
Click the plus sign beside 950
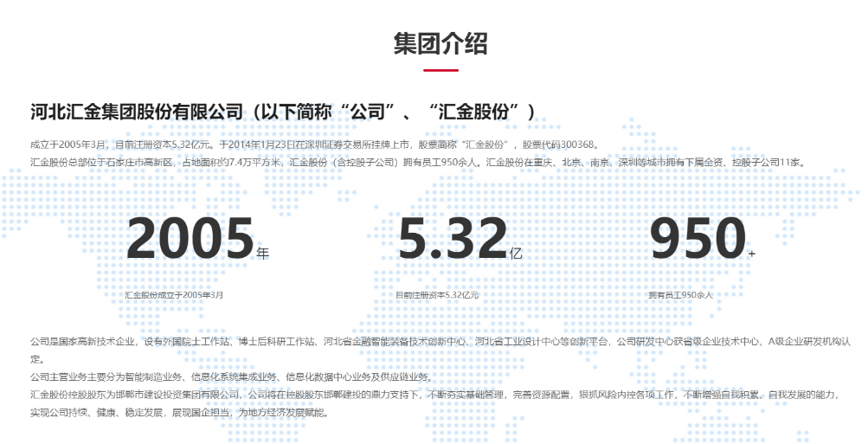751,254
